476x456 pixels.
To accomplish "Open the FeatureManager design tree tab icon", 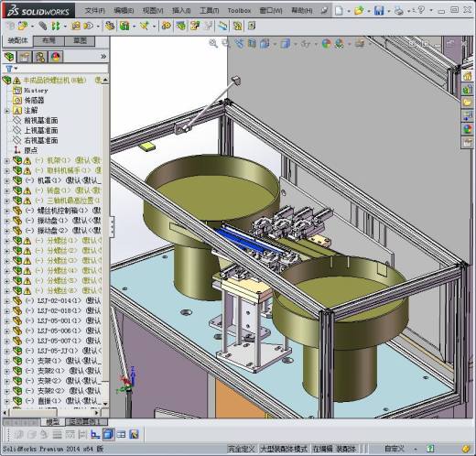I will pos(9,57).
